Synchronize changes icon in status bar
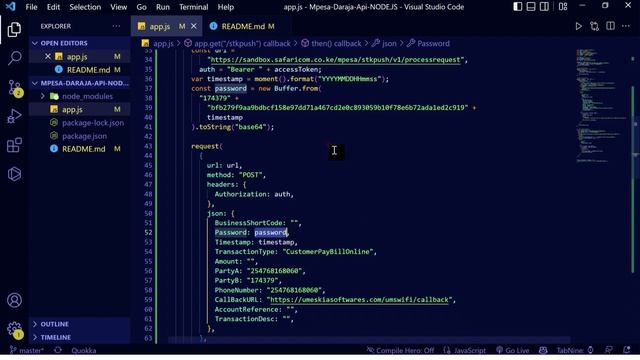The image size is (640, 360). click(x=58, y=350)
